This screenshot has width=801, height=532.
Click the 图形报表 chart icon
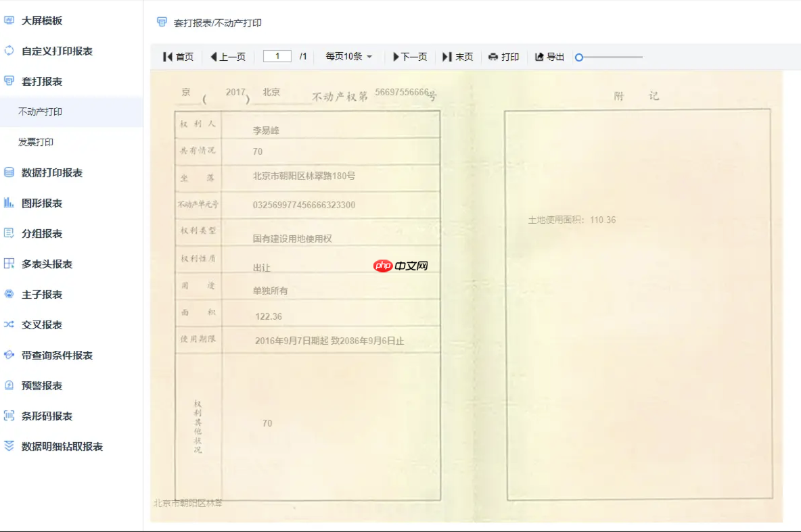click(9, 203)
